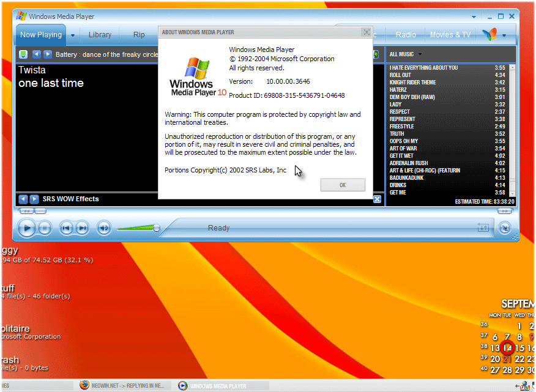Screen dimensions: 536x392
Task: Select playlist track GET IT WET
Action: point(447,156)
